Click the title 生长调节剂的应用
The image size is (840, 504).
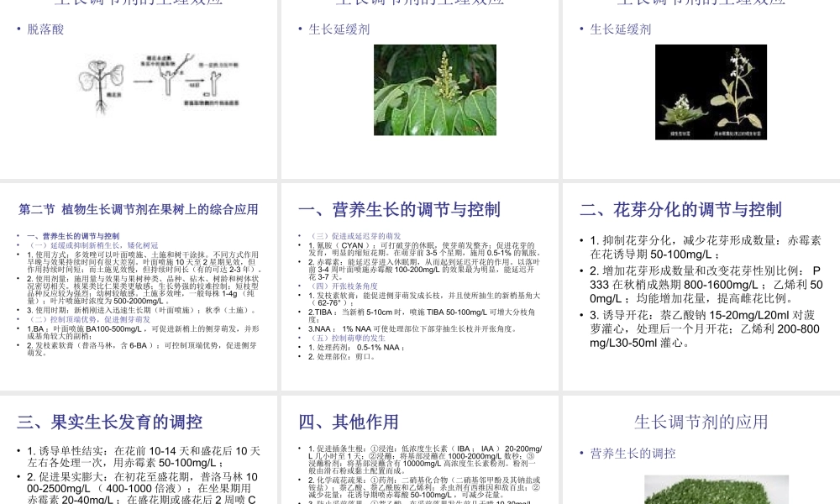(x=700, y=423)
